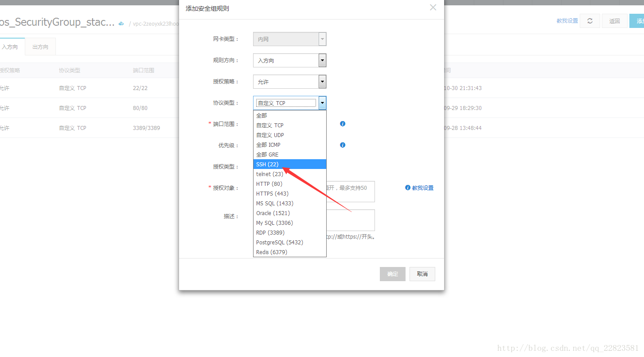Choose RDP (3389) protocol
644x357 pixels.
pyautogui.click(x=290, y=232)
